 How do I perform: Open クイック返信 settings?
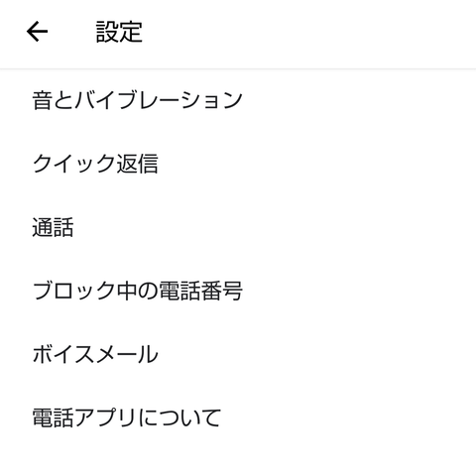238,164
